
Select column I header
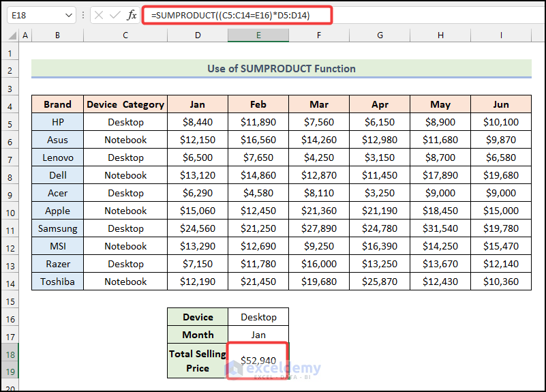tap(501, 35)
